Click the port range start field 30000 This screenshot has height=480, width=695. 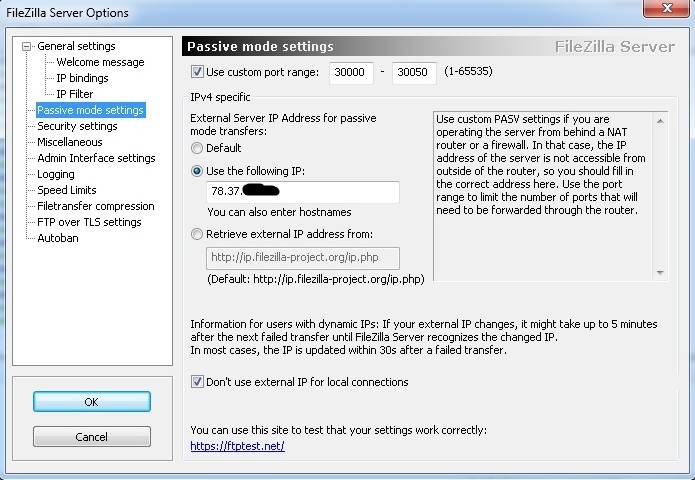coord(351,72)
